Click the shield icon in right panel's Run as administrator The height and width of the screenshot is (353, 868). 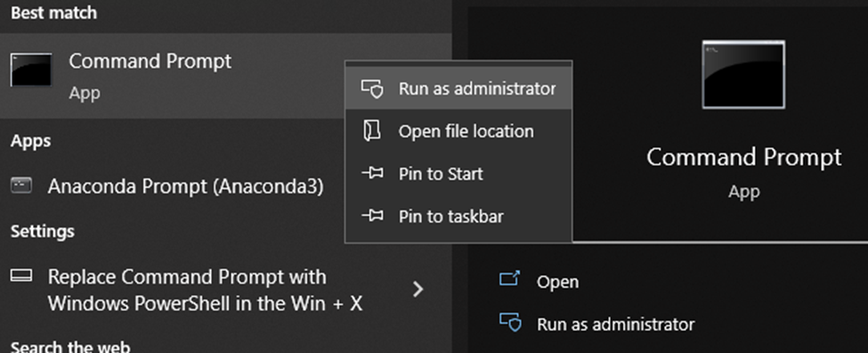click(510, 323)
